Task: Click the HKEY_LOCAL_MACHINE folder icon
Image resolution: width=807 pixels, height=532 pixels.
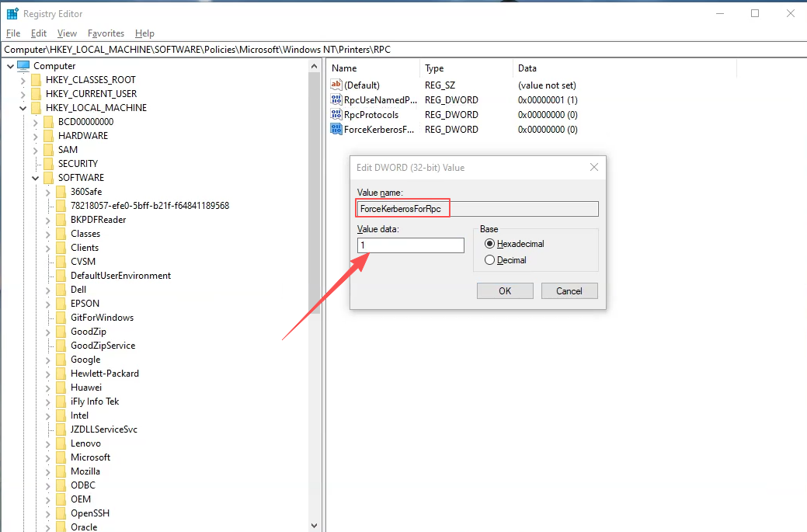Action: pyautogui.click(x=36, y=107)
